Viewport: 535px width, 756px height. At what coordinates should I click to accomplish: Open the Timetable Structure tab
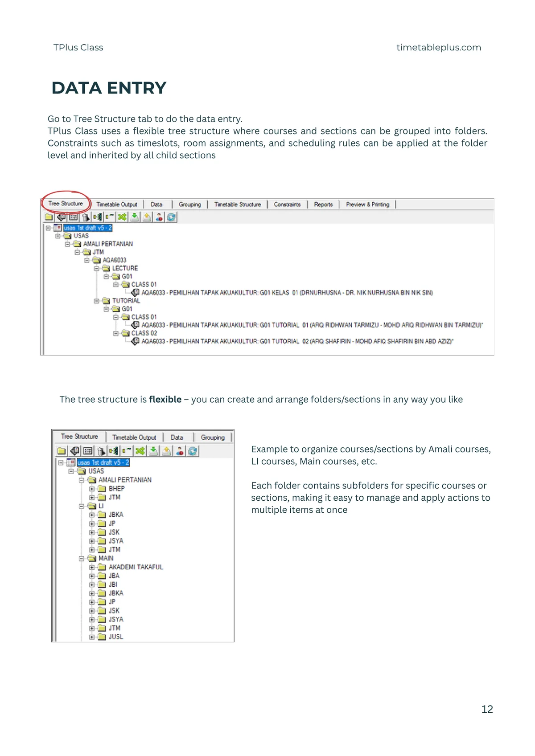click(x=238, y=204)
